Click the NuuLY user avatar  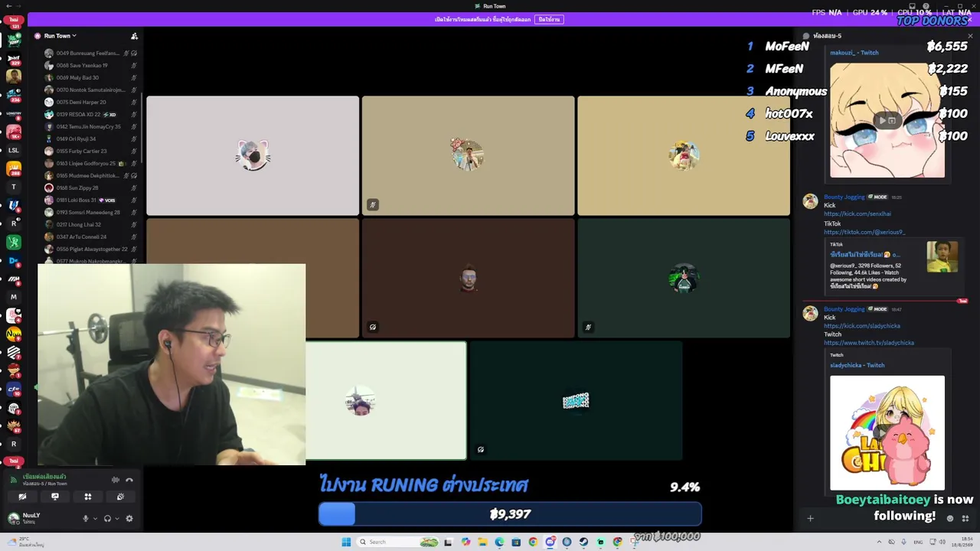point(13,518)
